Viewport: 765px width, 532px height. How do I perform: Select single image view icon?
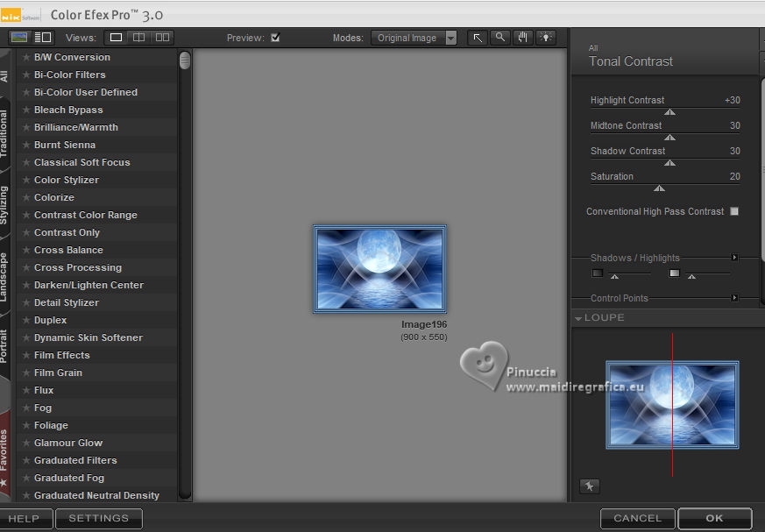click(117, 38)
